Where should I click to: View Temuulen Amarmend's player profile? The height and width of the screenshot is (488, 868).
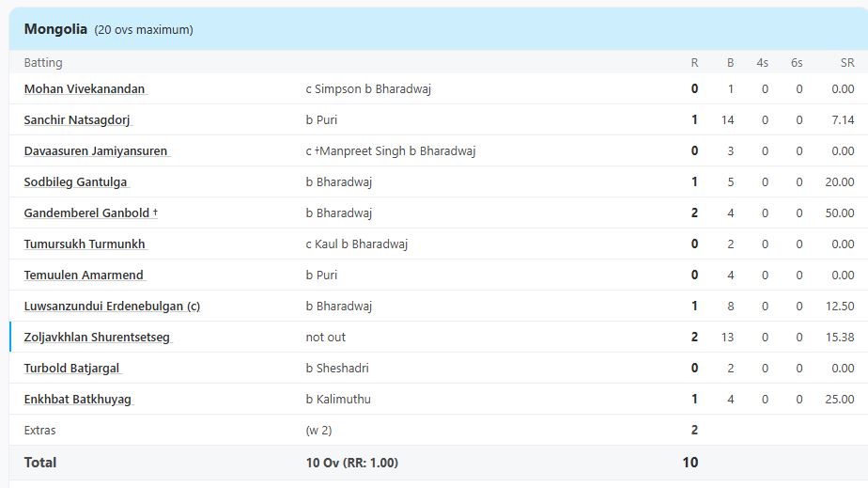[x=84, y=275]
